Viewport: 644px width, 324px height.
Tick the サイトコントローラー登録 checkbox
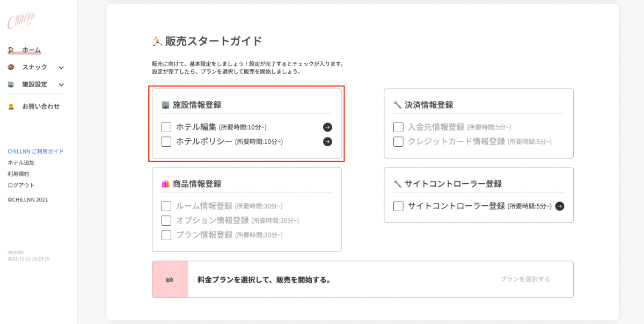point(398,206)
